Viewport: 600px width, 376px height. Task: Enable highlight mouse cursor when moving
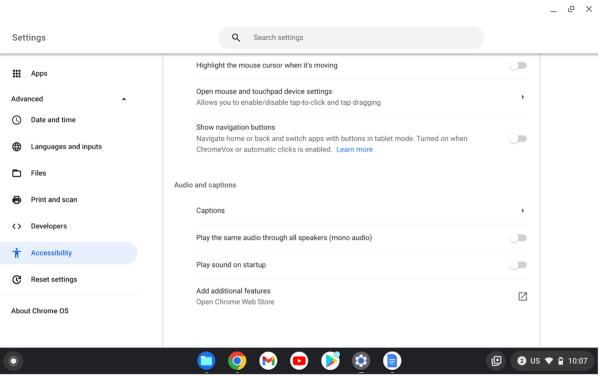518,65
